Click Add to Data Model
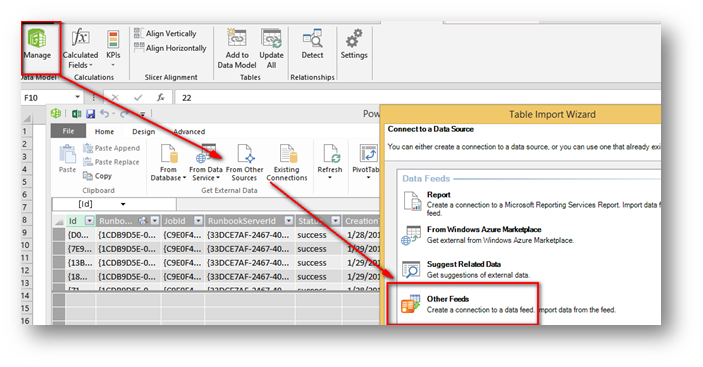703x367 pixels. [x=237, y=48]
